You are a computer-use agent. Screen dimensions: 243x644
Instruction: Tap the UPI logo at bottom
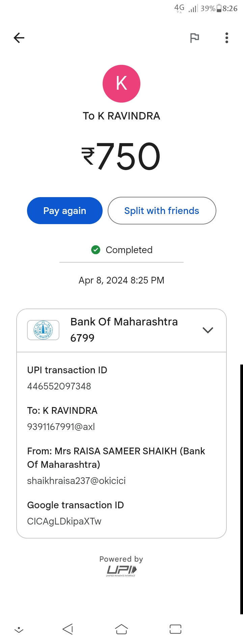coord(122,570)
